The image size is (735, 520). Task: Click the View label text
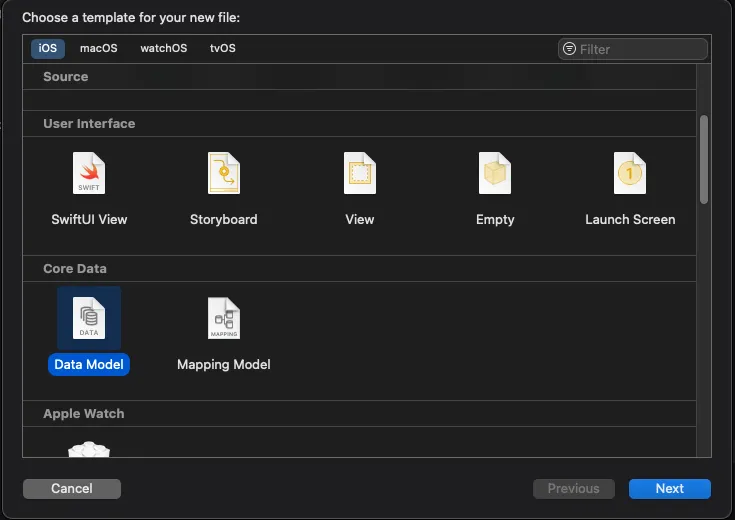(x=360, y=219)
